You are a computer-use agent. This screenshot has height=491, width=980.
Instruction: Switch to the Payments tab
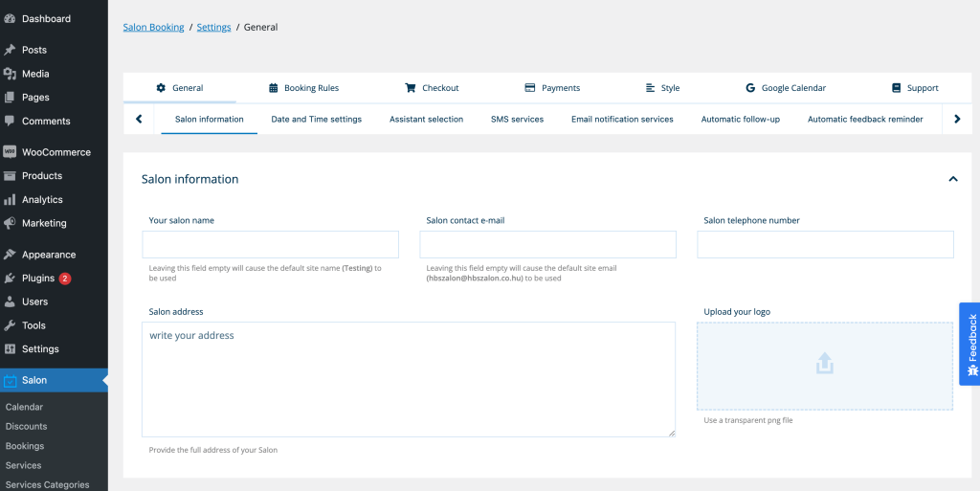(552, 88)
